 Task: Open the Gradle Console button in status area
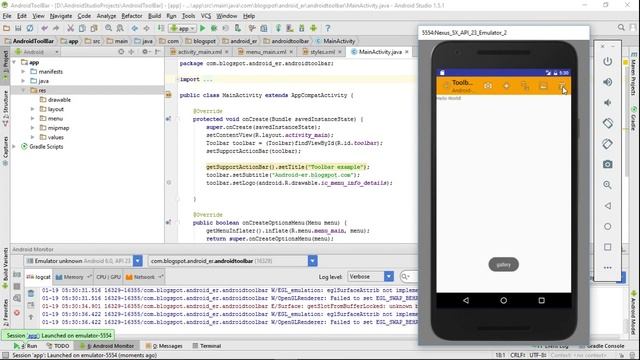click(x=602, y=346)
